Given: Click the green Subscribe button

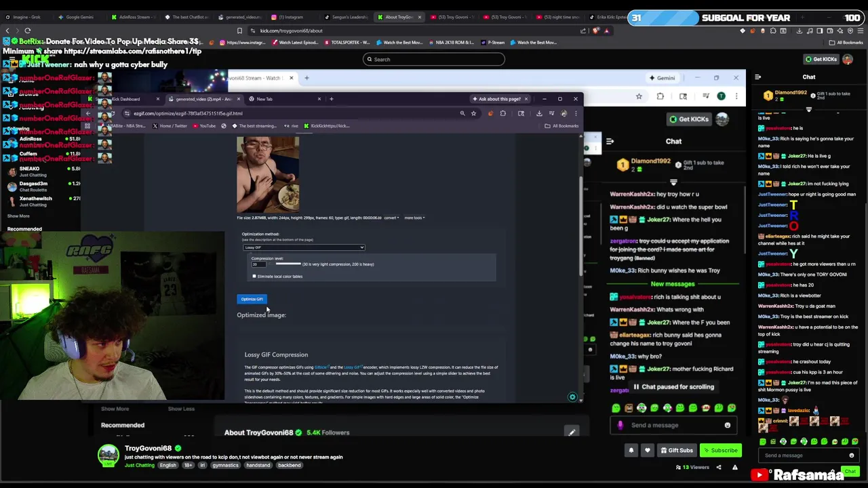Looking at the screenshot, I should pos(720,450).
